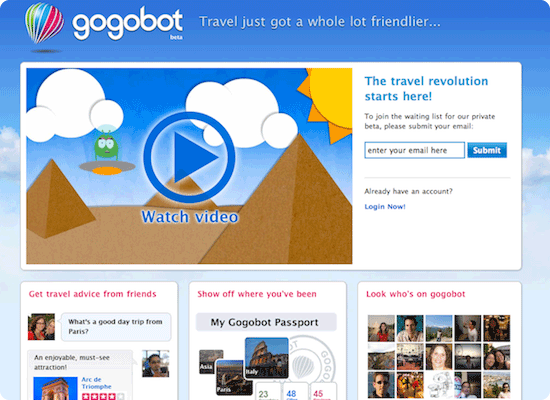
Task: Click the email address input field
Action: click(x=414, y=150)
